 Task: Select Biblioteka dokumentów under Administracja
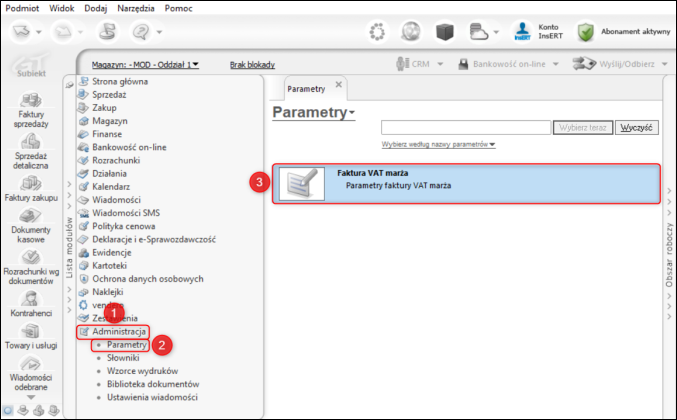click(x=153, y=384)
